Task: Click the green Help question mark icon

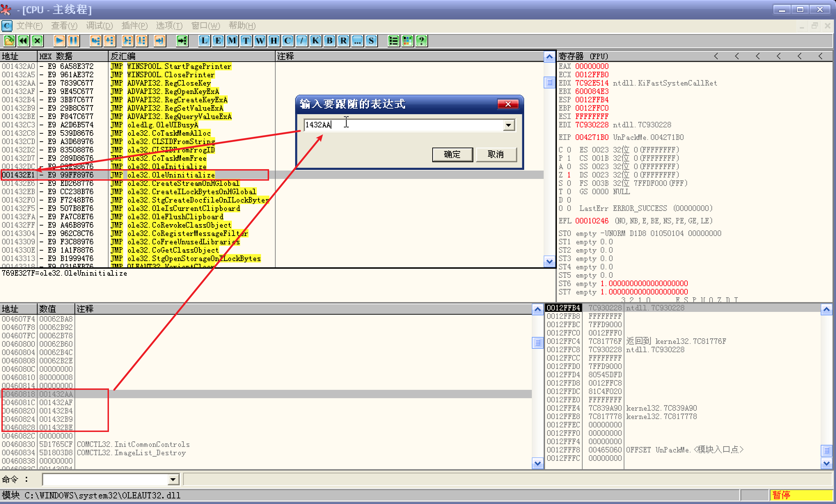Action: (421, 41)
